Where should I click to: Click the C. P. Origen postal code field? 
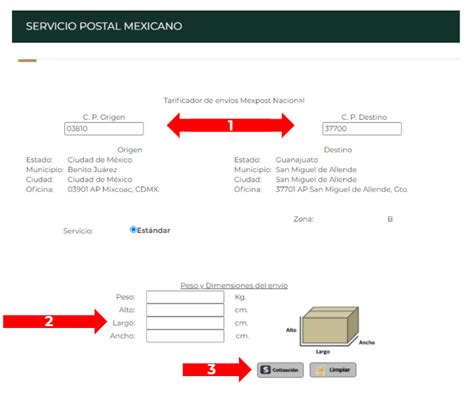(104, 129)
